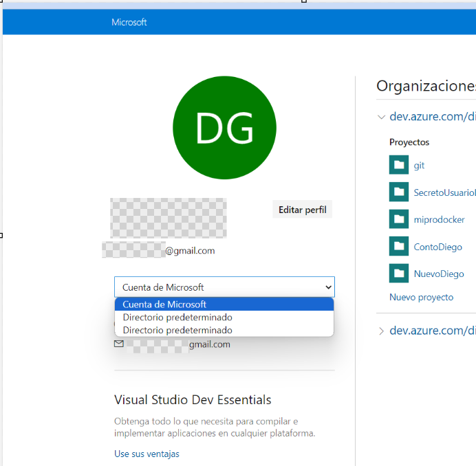Click the gmail.com contact email beside envelope
The width and height of the screenshot is (476, 466).
tap(210, 344)
